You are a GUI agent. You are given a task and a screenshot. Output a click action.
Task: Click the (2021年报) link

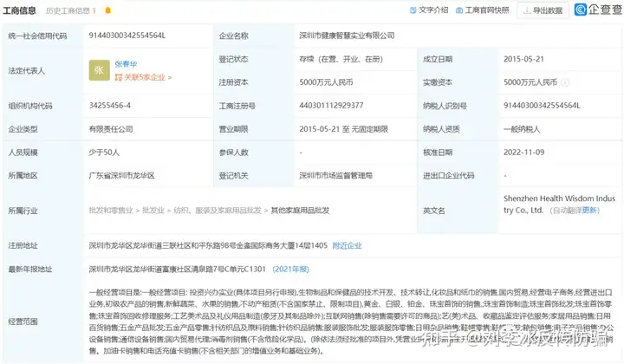point(290,270)
